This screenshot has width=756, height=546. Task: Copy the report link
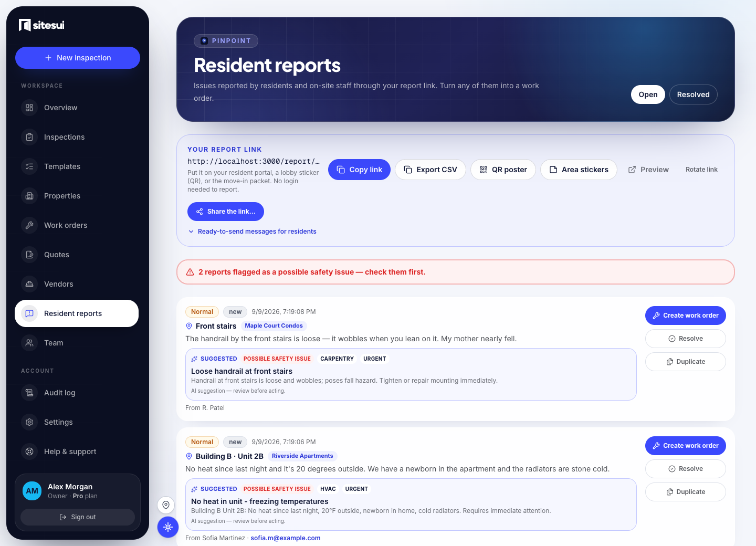pyautogui.click(x=359, y=170)
